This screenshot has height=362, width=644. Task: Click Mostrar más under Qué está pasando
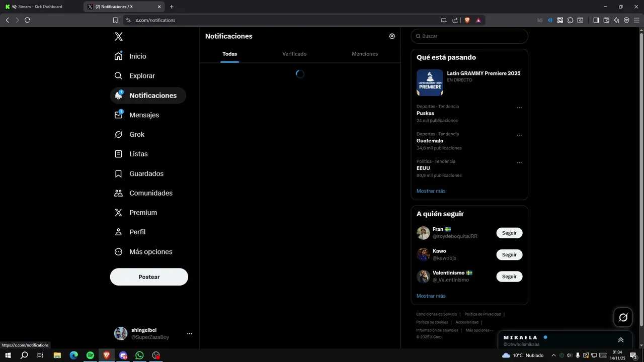coord(431,191)
